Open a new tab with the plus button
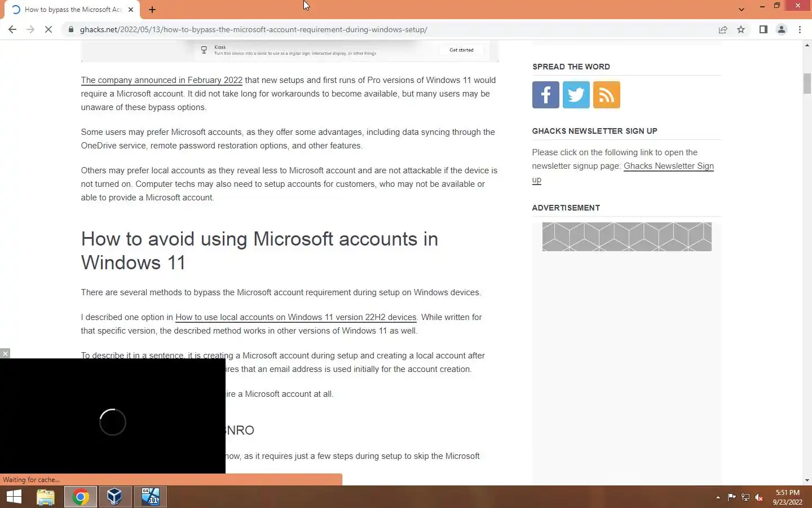This screenshot has width=812, height=508. coord(152,10)
